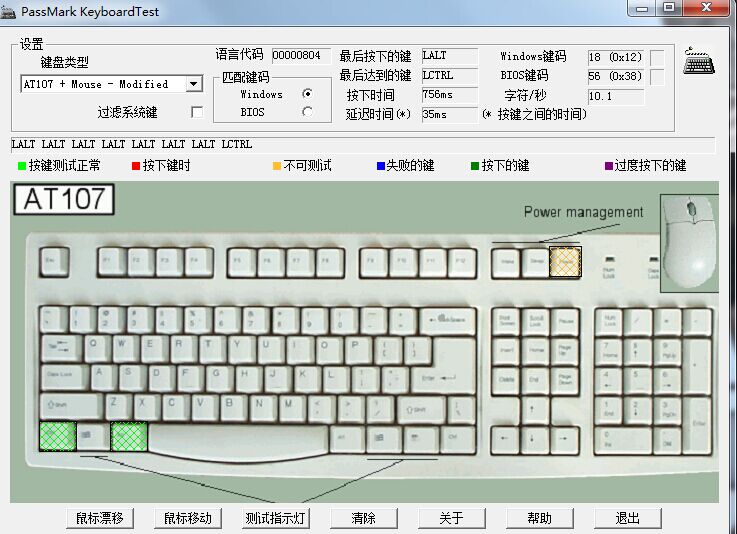Click the Num Lock key on numeric keypad
This screenshot has width=737, height=534.
tap(610, 322)
